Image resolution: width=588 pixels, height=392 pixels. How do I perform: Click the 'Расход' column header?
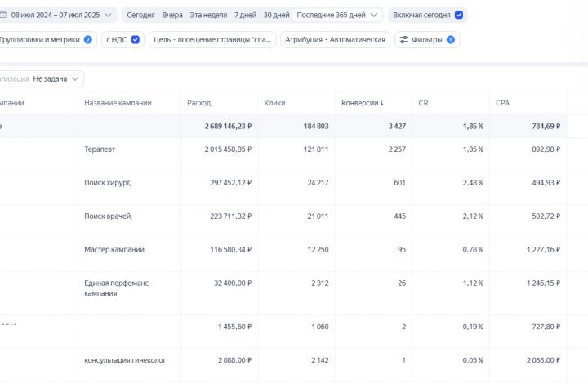pos(198,103)
